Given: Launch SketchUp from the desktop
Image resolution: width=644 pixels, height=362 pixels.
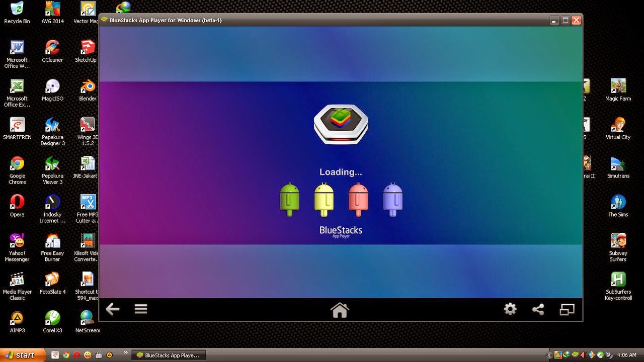Looking at the screenshot, I should [x=87, y=51].
